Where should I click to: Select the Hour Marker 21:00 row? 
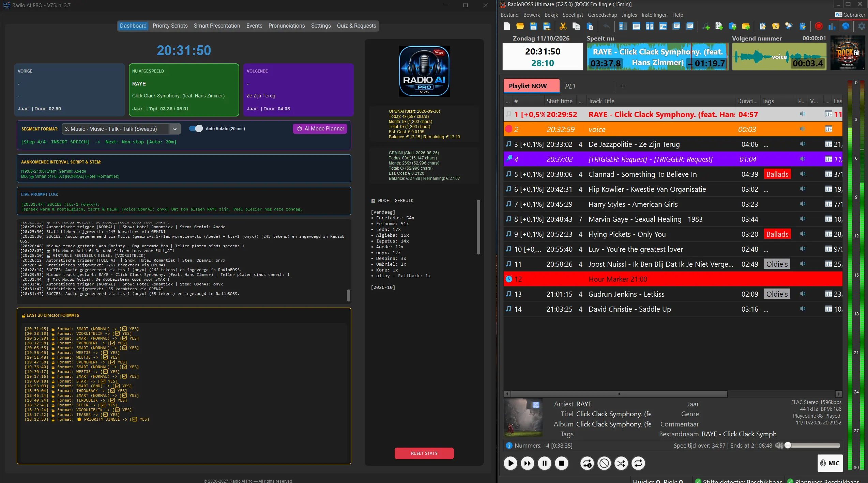pyautogui.click(x=673, y=279)
